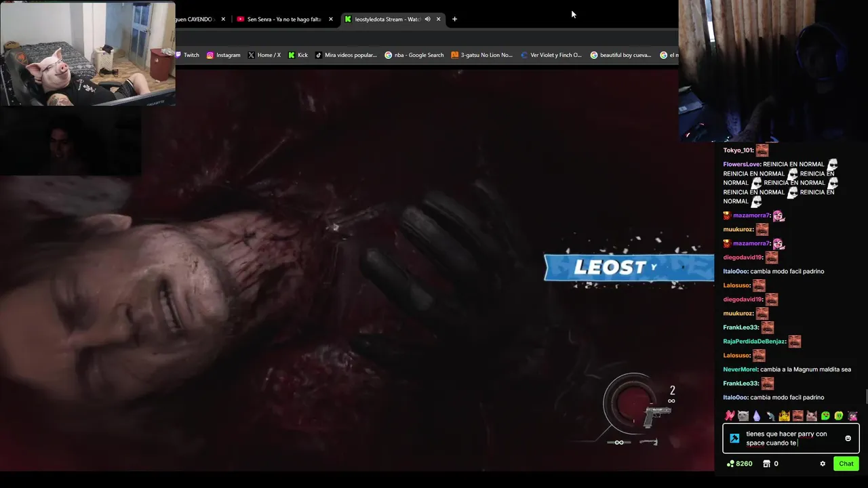This screenshot has height=488, width=868.
Task: Open the 'nba - Google Search' bookmark
Action: point(414,55)
